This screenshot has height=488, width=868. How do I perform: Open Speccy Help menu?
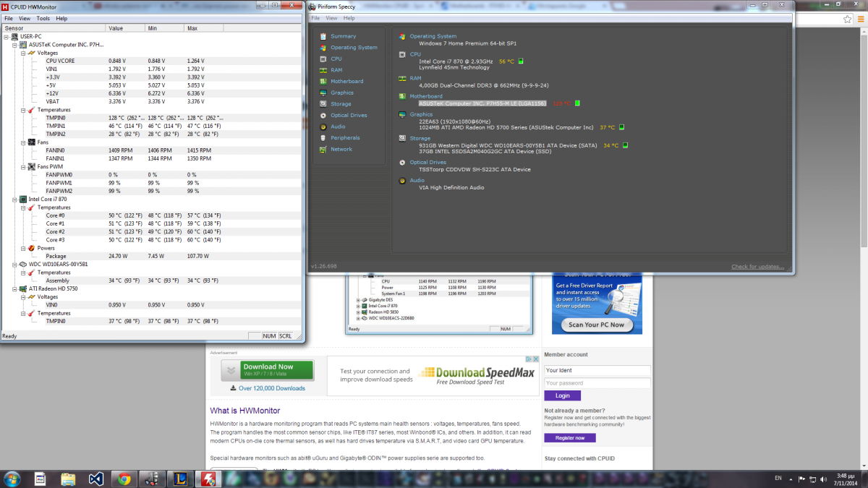click(x=350, y=17)
